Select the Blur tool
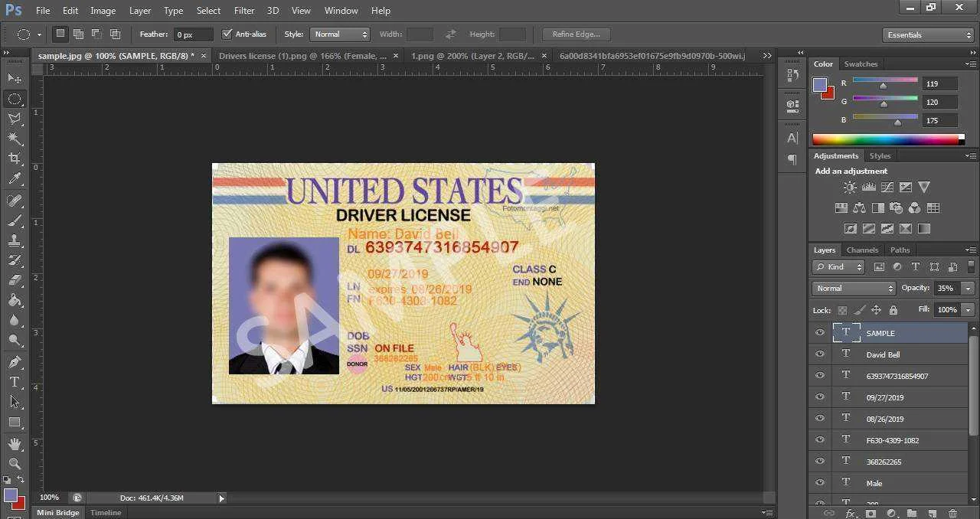Viewport: 980px width, 519px height. coord(15,320)
